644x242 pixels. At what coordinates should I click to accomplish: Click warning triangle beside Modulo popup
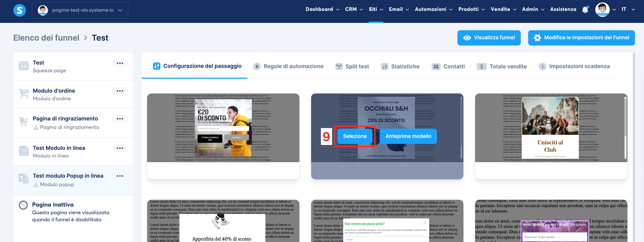(36, 184)
